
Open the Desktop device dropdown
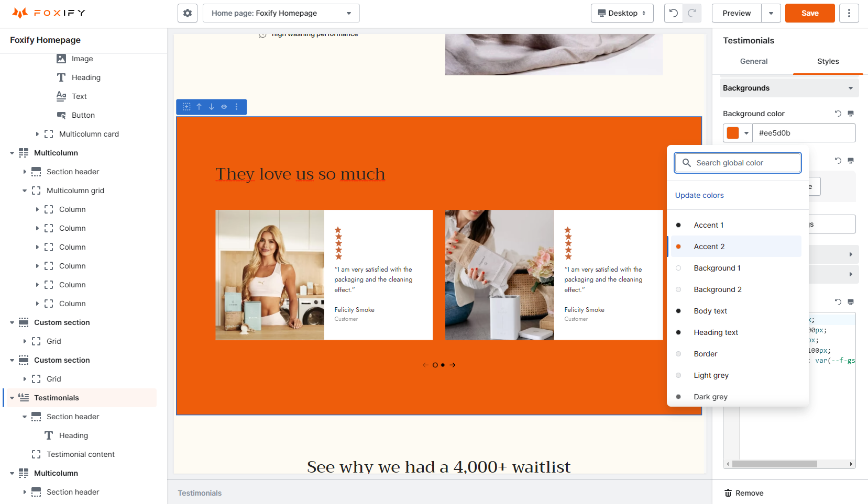tap(622, 13)
